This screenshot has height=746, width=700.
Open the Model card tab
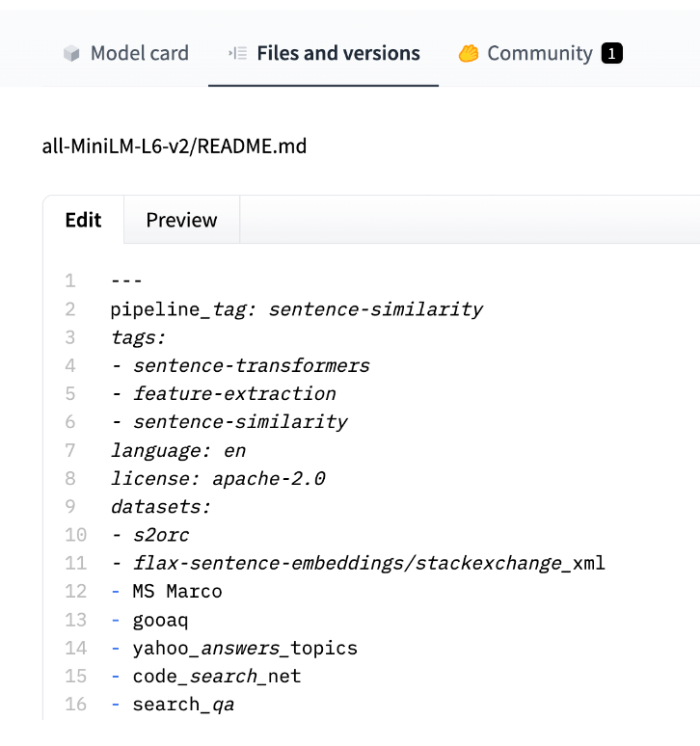139,54
